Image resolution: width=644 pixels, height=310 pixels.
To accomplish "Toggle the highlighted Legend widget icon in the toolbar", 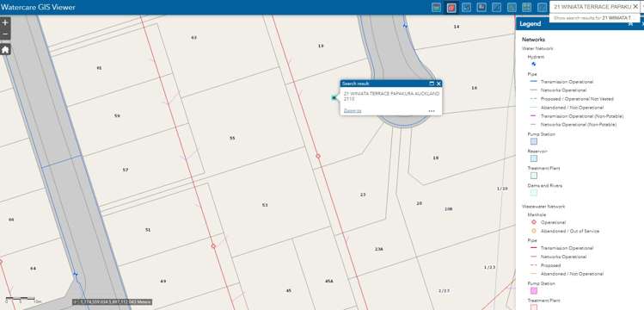I will pyautogui.click(x=451, y=8).
